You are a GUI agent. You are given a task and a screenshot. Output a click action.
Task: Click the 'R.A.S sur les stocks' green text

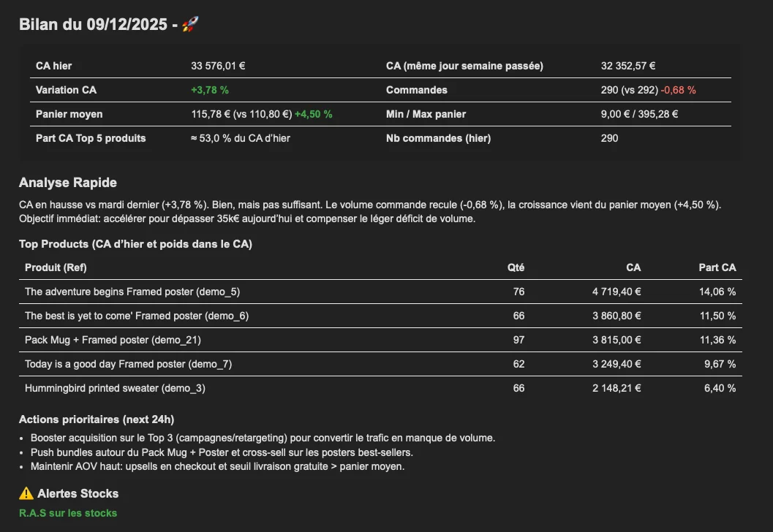(68, 513)
